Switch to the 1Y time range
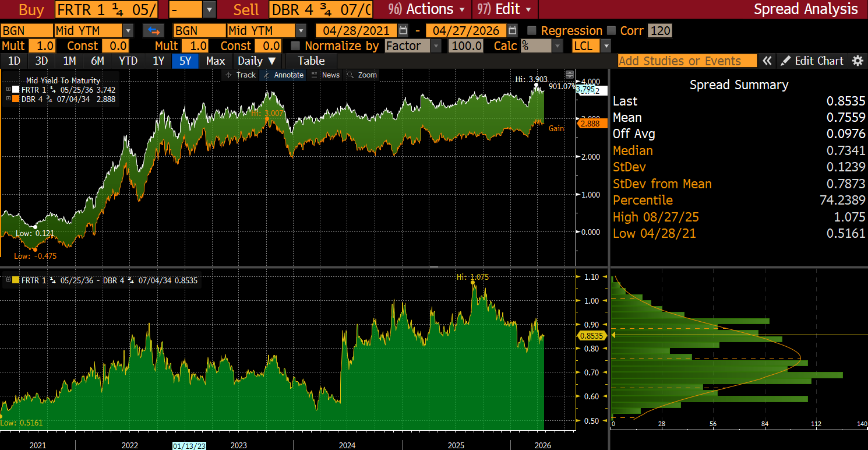 click(x=158, y=61)
